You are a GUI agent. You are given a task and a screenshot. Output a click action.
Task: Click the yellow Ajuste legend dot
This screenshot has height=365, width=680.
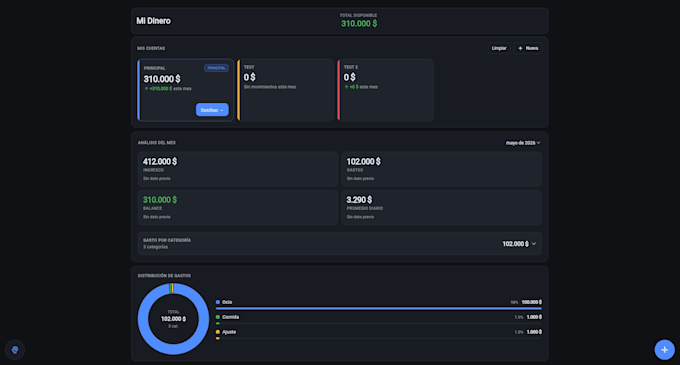click(x=218, y=332)
